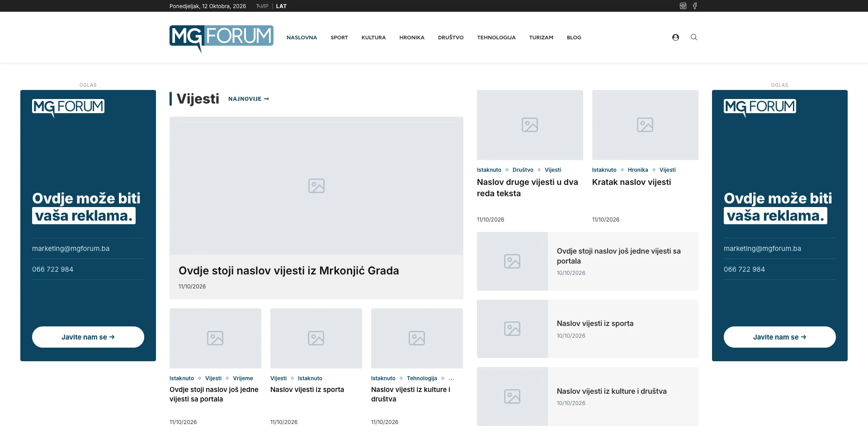Open the user account icon

pyautogui.click(x=675, y=38)
